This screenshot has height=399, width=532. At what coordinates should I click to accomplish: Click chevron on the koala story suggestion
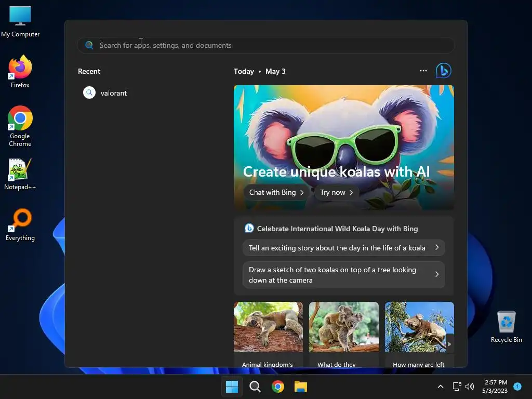click(x=437, y=248)
